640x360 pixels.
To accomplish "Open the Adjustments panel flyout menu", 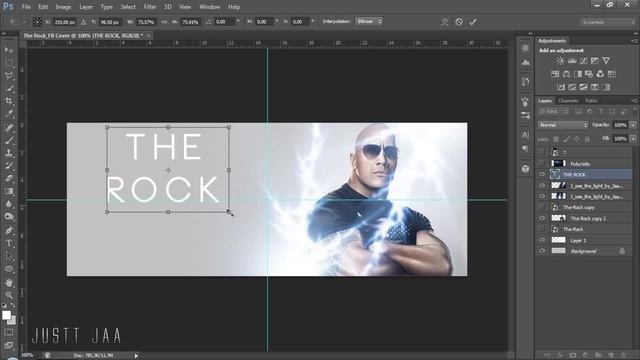I will pyautogui.click(x=634, y=41).
